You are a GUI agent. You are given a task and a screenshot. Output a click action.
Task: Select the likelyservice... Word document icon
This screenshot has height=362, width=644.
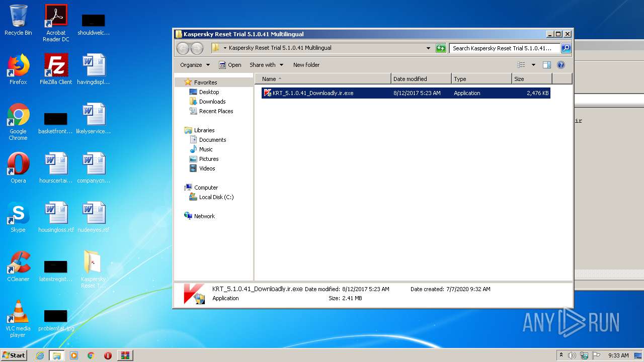pos(94,119)
